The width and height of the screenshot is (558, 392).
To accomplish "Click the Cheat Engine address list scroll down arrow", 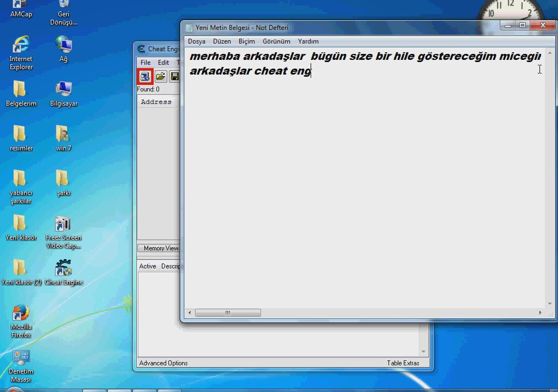I will [x=423, y=352].
